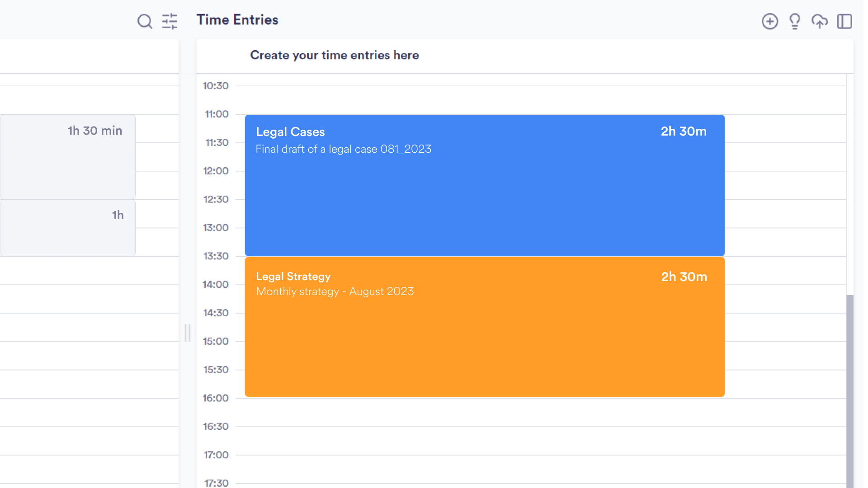Toggle the side panel layout icon
Screen dimensions: 868x488
click(x=844, y=21)
